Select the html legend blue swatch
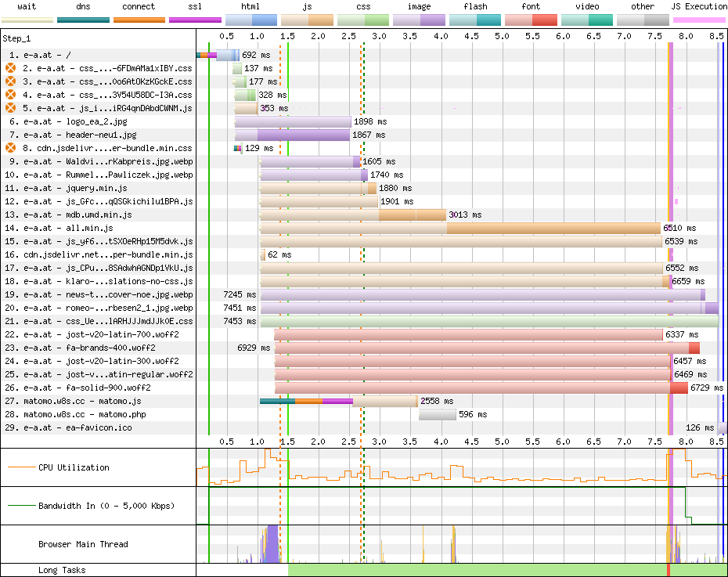Viewport: 728px width, 577px height. [251, 20]
